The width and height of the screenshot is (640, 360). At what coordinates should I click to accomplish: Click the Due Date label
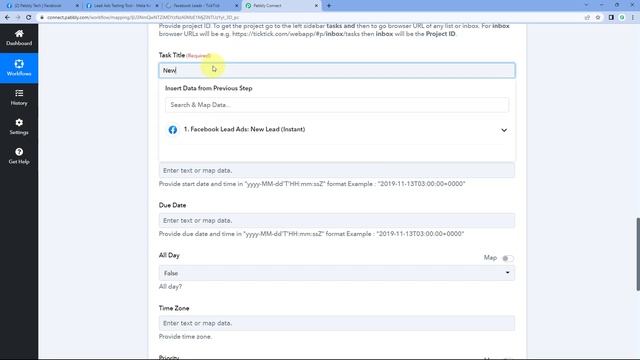click(x=172, y=205)
